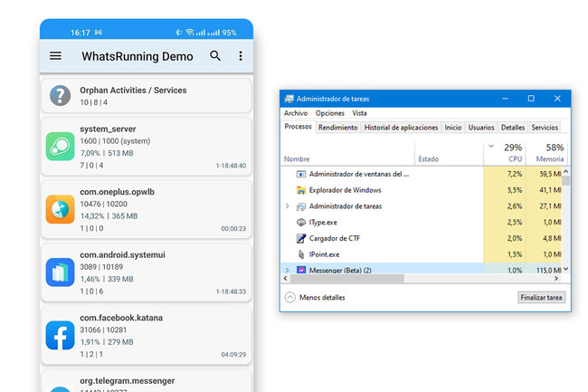Click the Administrador de tareas row icon

tap(301, 206)
